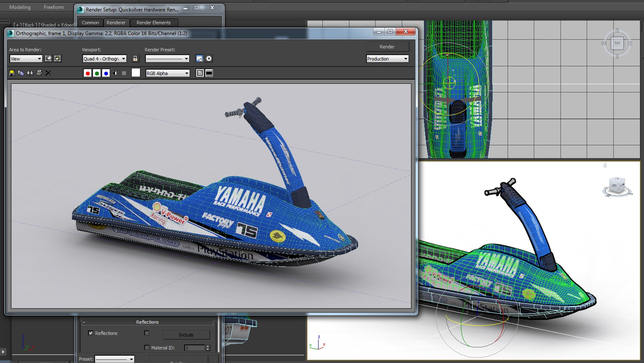Collapse the Reflections rollout
This screenshot has height=363, width=644.
pyautogui.click(x=147, y=322)
